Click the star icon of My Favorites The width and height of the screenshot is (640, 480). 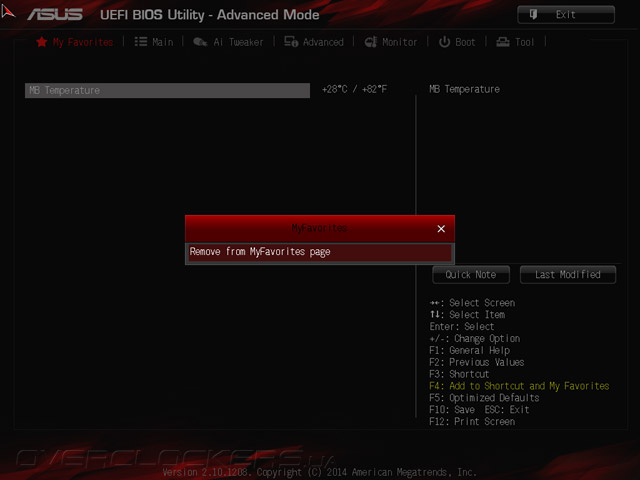(x=42, y=42)
